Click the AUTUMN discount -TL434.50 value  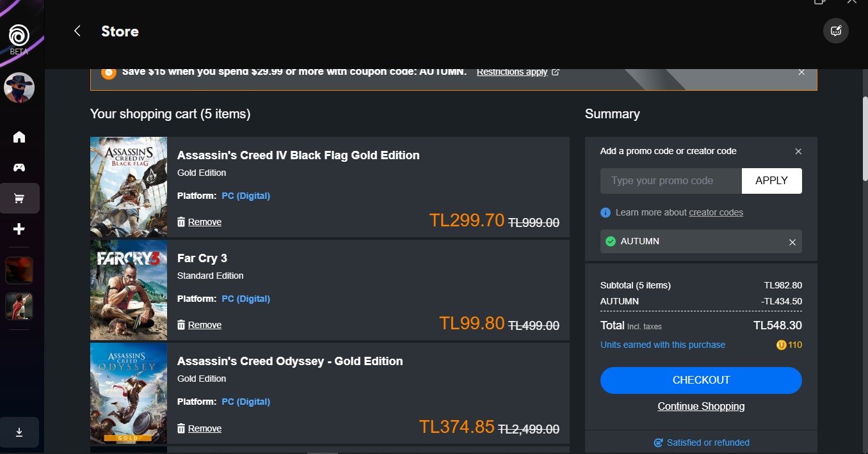782,301
